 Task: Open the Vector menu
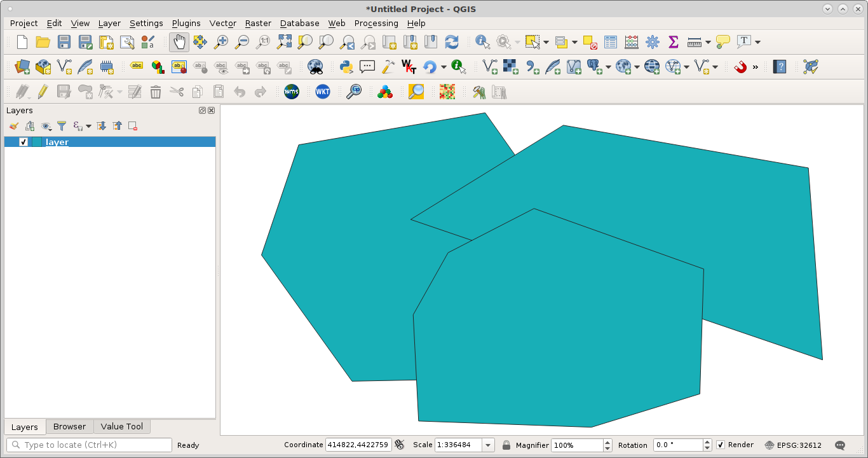(x=222, y=24)
